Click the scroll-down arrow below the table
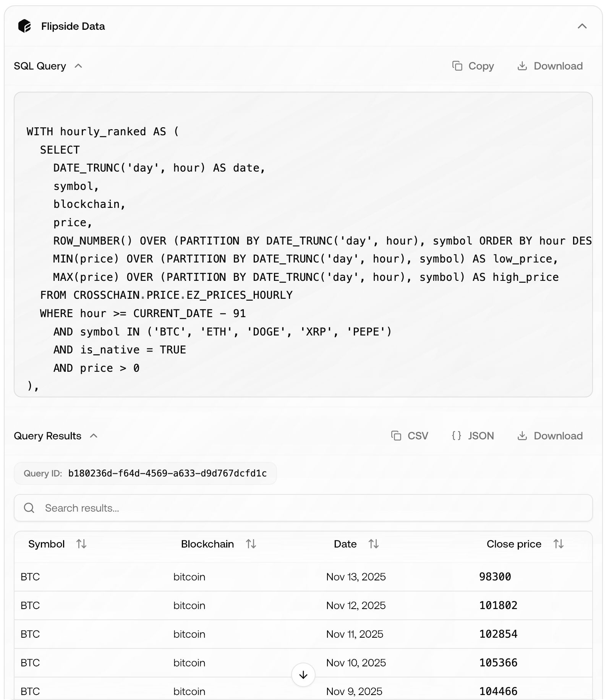 [x=303, y=675]
